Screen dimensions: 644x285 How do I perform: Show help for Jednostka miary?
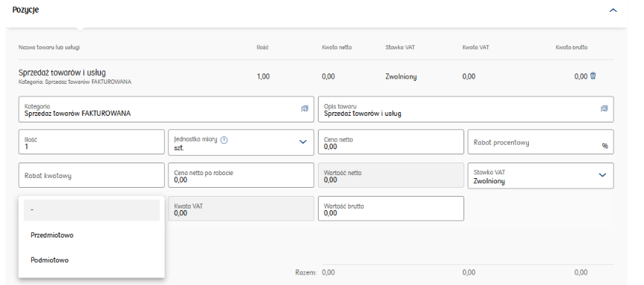coord(224,140)
